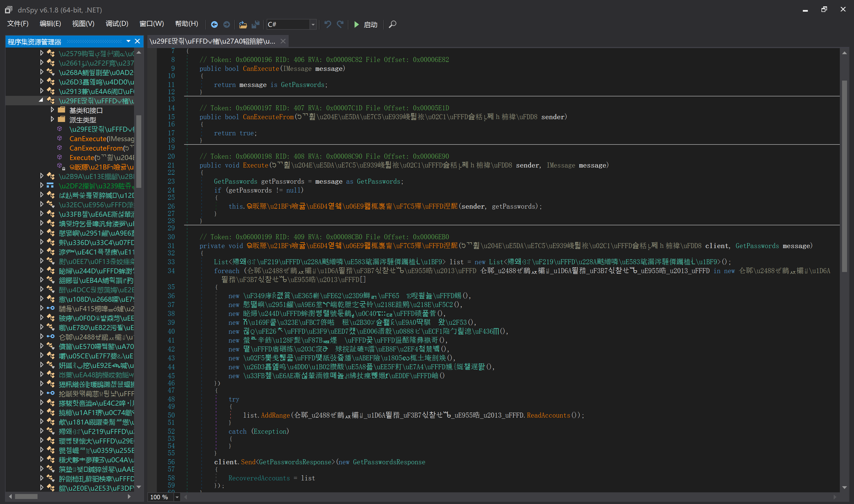Click the CanExecute method cube icon

[60, 138]
